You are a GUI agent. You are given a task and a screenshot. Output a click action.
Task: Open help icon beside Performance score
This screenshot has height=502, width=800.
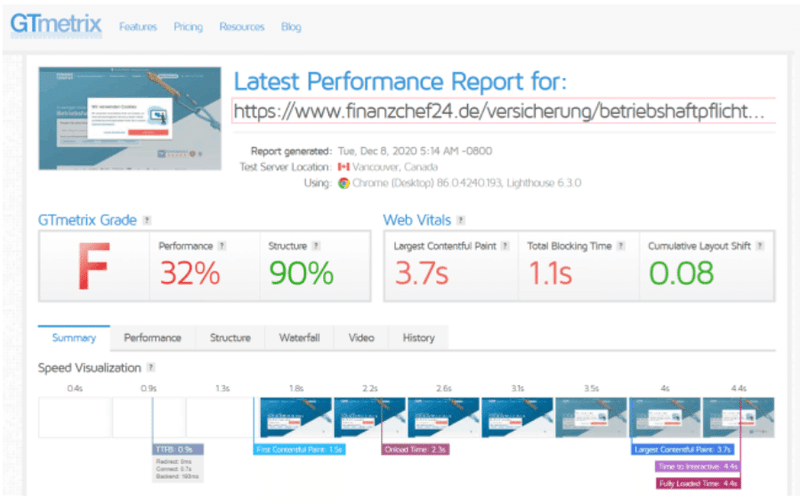(x=222, y=246)
